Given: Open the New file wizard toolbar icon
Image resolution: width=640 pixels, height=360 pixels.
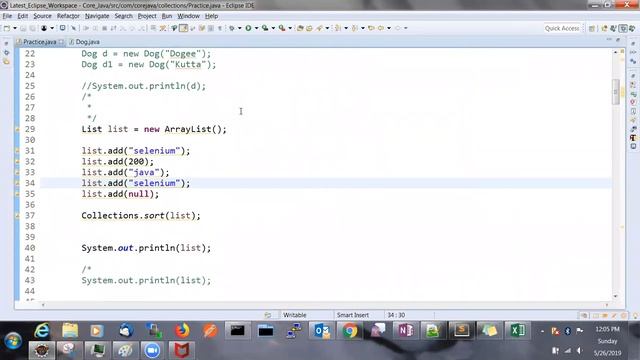Looking at the screenshot, I should click(x=7, y=28).
